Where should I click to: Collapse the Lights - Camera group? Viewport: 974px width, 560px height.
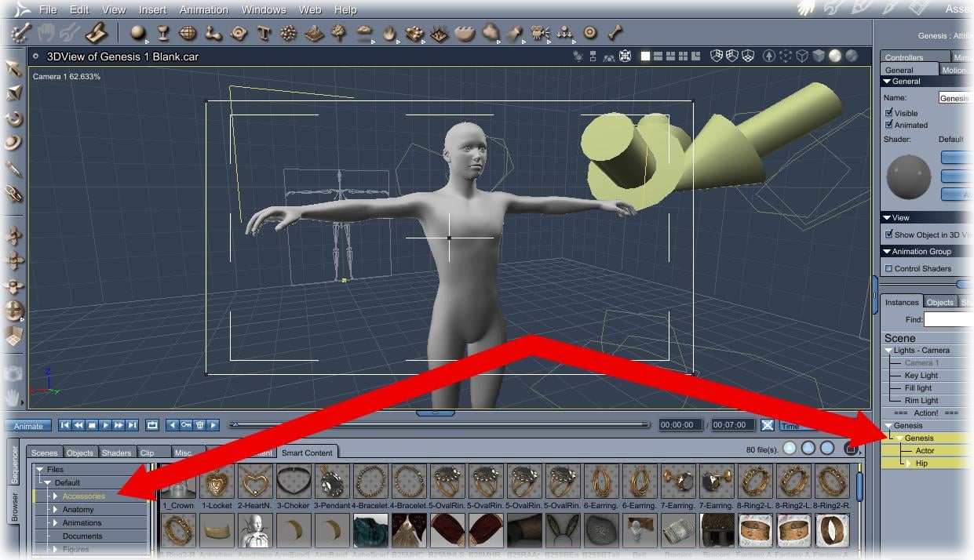click(x=888, y=351)
